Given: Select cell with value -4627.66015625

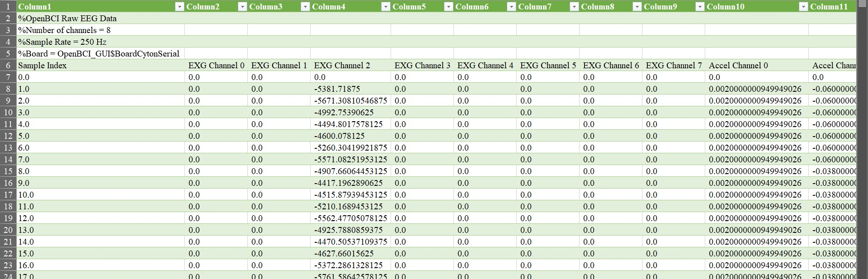Looking at the screenshot, I should (350, 254).
